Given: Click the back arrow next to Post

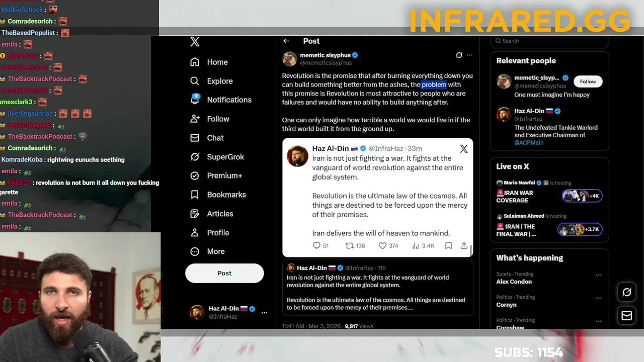Looking at the screenshot, I should pyautogui.click(x=286, y=41).
